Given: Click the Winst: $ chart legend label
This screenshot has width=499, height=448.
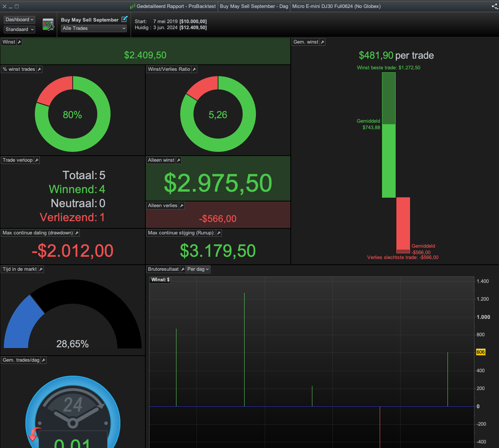Looking at the screenshot, I should 161,280.
